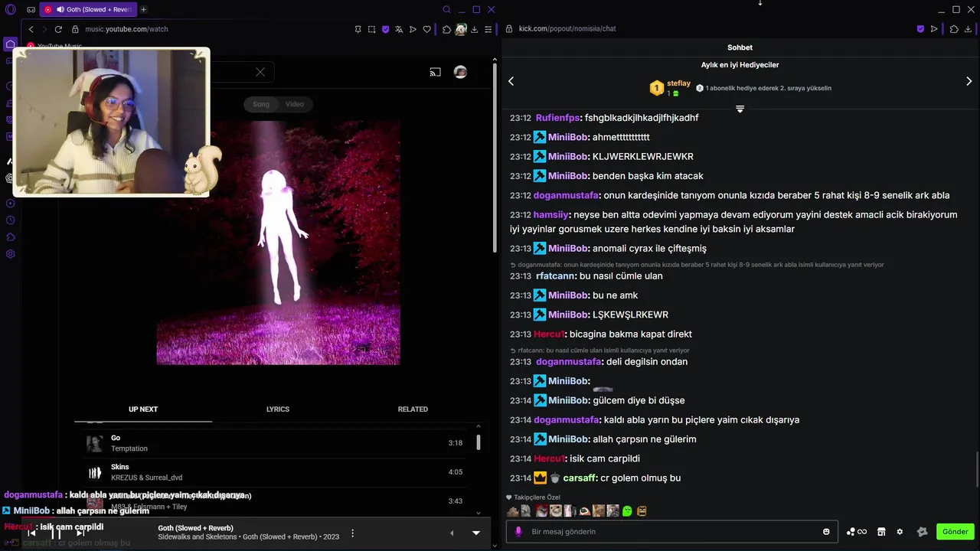Click carsaff username in chat
The image size is (980, 551).
(x=580, y=478)
